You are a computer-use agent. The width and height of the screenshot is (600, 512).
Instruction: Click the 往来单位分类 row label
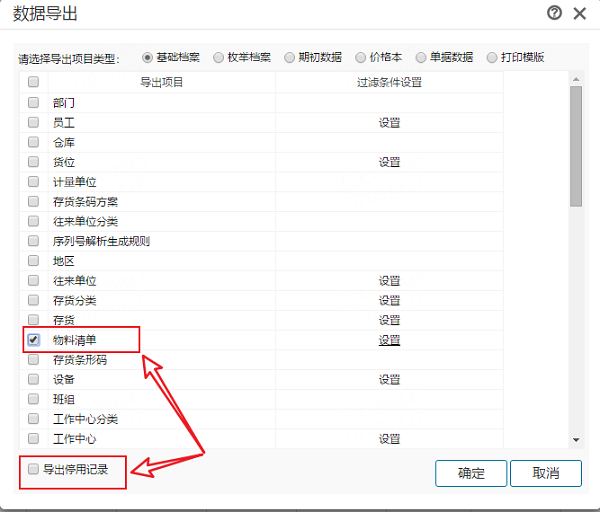click(x=85, y=222)
